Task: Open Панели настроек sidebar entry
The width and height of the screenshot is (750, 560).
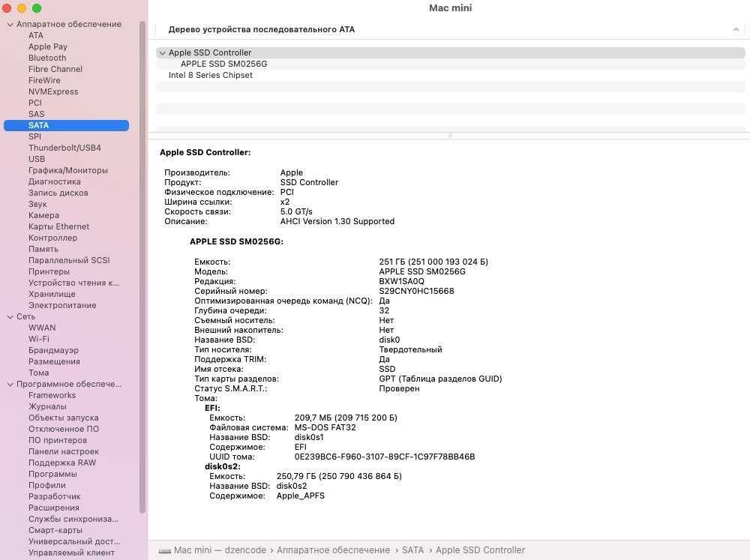Action: [x=64, y=451]
